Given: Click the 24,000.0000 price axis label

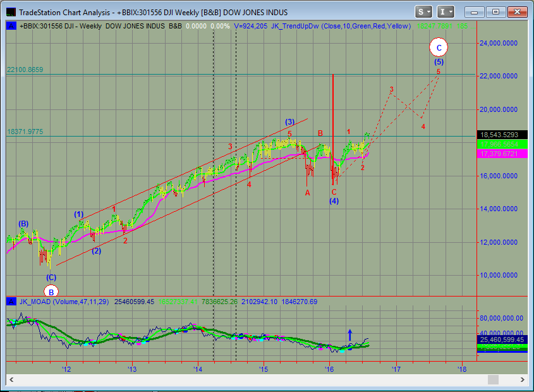Looking at the screenshot, I should pos(499,43).
